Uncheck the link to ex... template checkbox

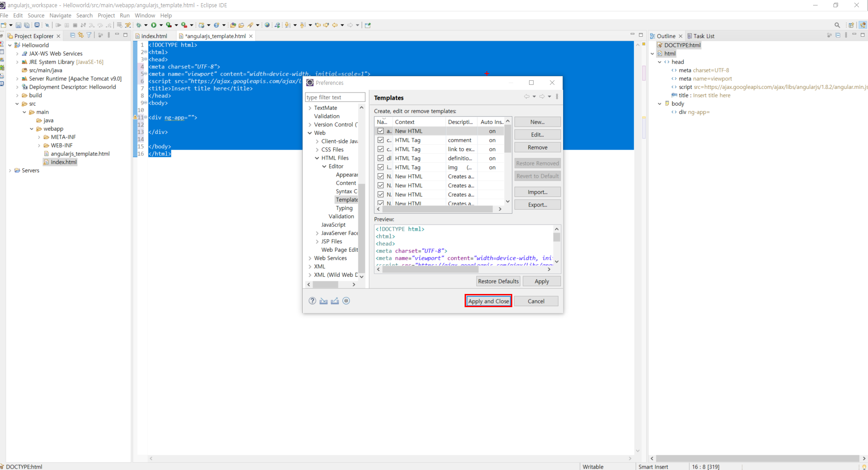click(381, 149)
